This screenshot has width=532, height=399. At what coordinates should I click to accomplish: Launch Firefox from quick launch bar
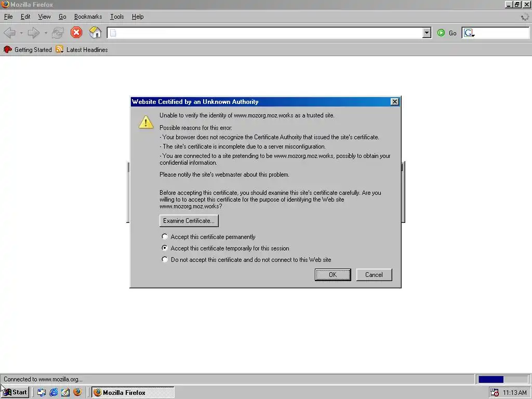[x=77, y=392]
